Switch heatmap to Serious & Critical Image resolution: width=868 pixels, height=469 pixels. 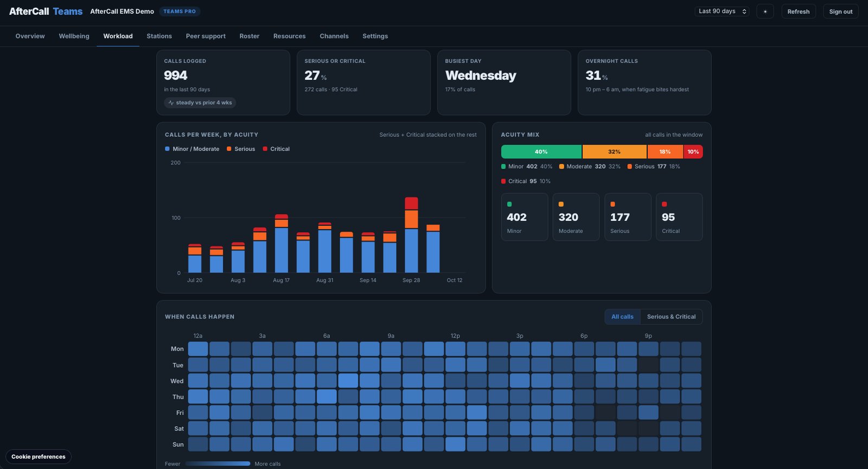[671, 316]
